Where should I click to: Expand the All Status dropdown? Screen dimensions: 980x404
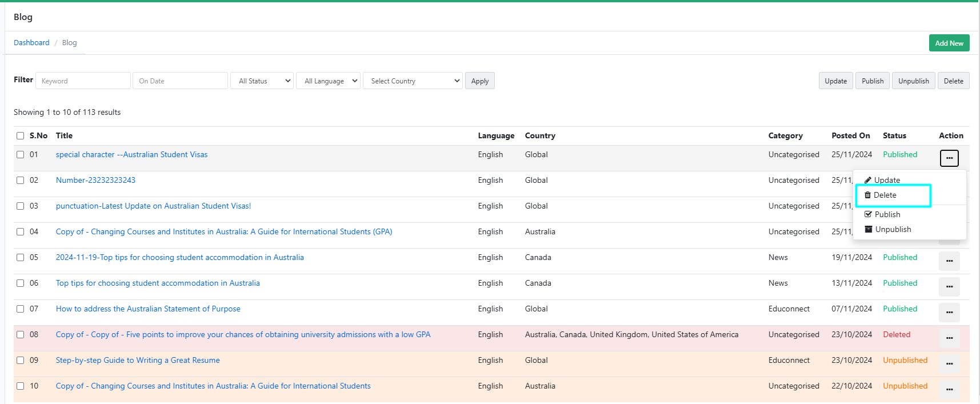coord(262,81)
